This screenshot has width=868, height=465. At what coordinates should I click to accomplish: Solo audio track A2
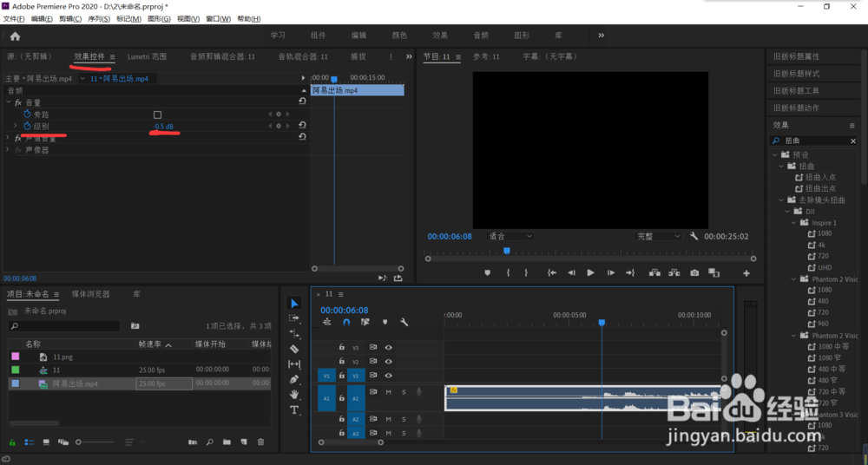tap(404, 419)
